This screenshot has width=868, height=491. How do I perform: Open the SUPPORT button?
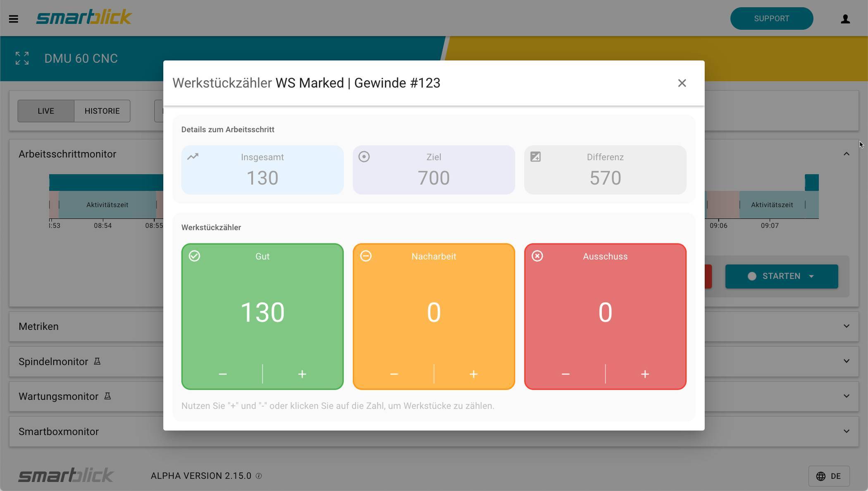coord(772,19)
